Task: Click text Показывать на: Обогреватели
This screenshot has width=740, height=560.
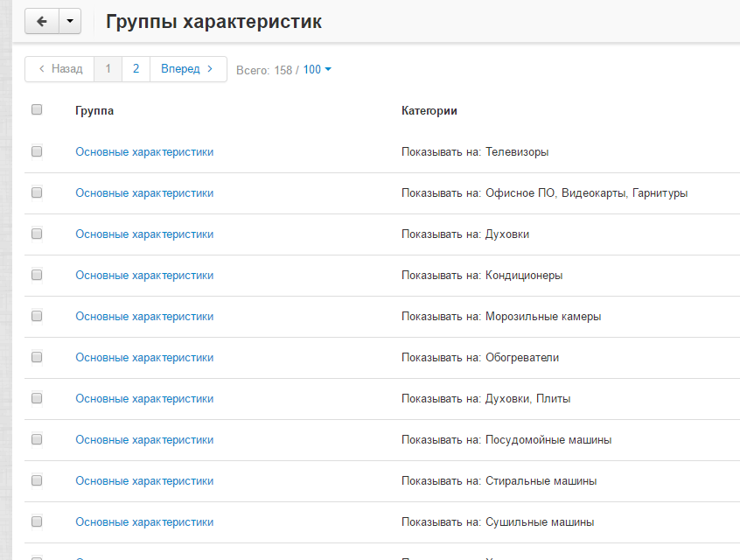Action: (480, 357)
